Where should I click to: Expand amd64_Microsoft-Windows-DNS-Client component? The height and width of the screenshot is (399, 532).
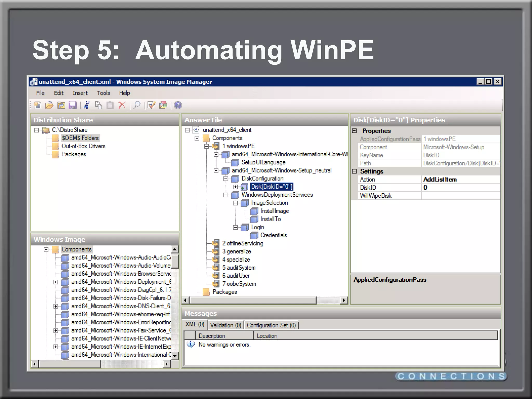tap(56, 306)
